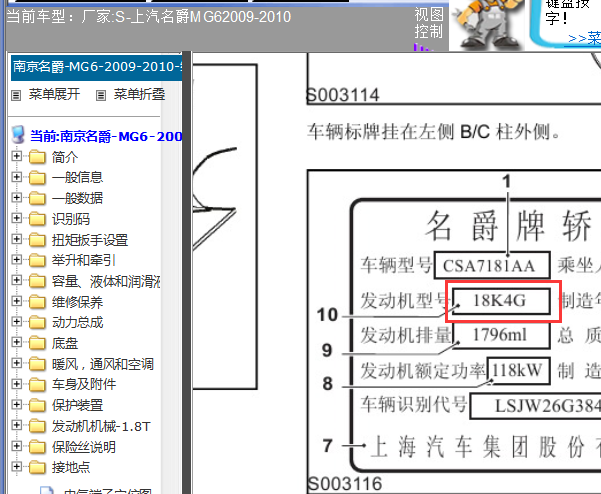
Task: Click the 菜单展开 list icon
Action: [16, 95]
